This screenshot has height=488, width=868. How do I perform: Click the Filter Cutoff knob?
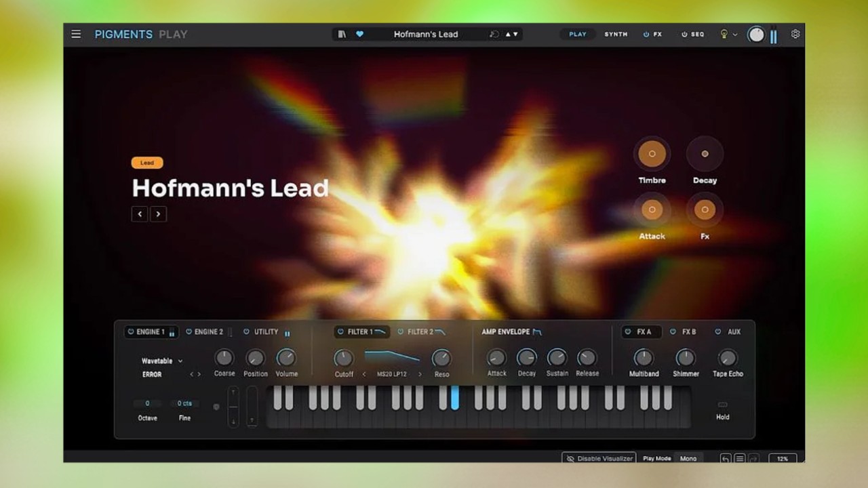coord(344,358)
